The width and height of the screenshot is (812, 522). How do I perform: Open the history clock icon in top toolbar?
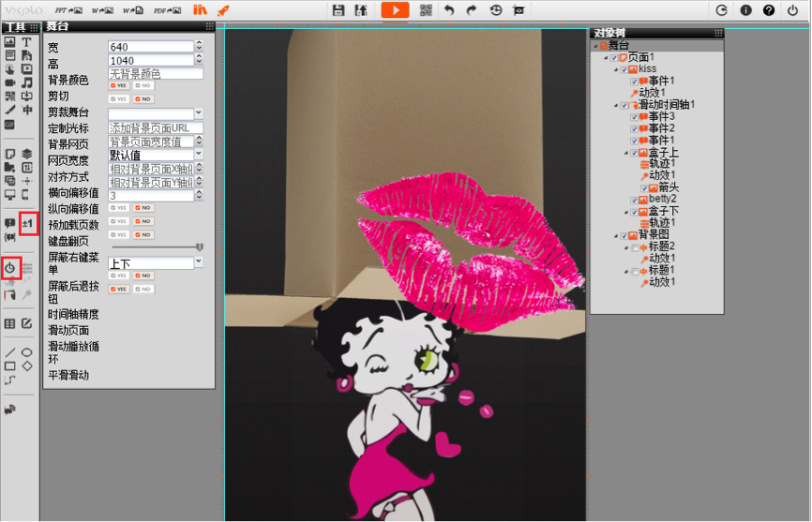[496, 9]
